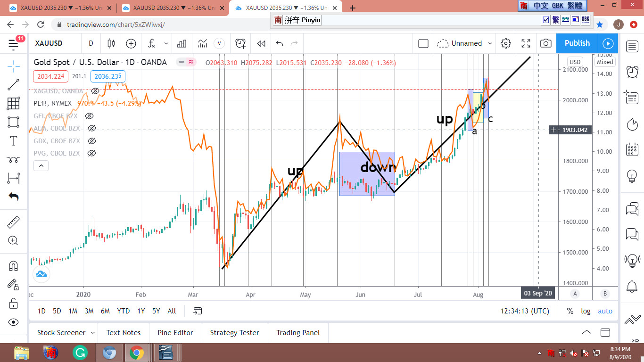The image size is (644, 362).
Task: Open the notifications bell panel
Action: point(632,286)
